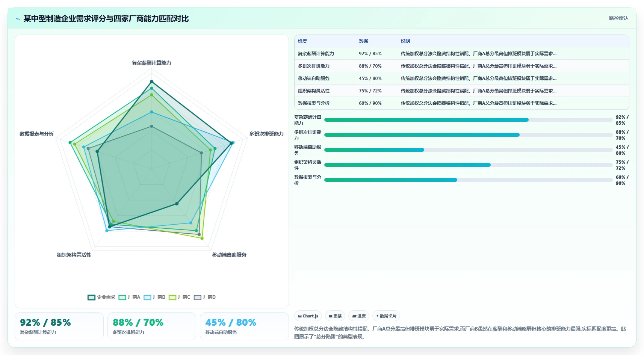The width and height of the screenshot is (644, 355).
Task: Click the 数据卡片 tag
Action: (386, 316)
